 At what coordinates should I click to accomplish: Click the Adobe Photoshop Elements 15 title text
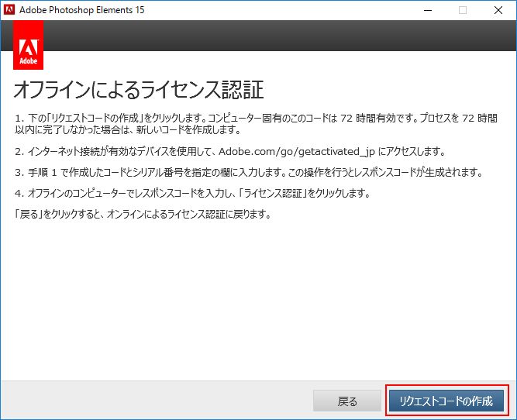click(x=81, y=10)
